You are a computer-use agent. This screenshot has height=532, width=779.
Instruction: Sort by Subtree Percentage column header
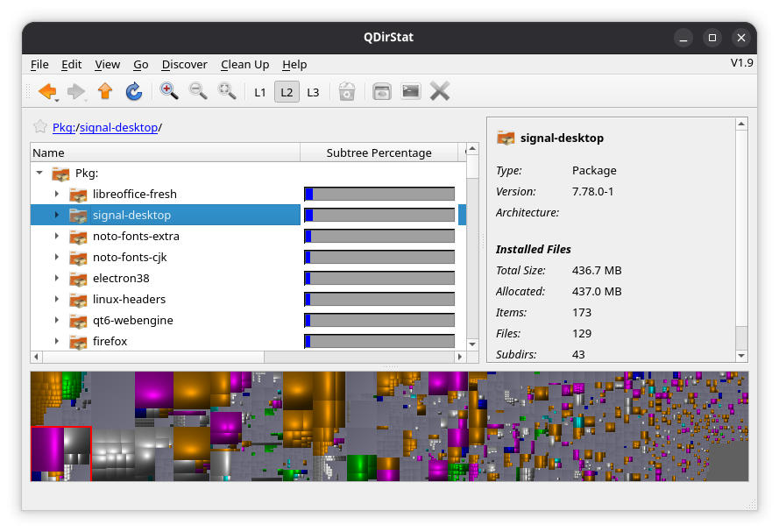pos(379,153)
